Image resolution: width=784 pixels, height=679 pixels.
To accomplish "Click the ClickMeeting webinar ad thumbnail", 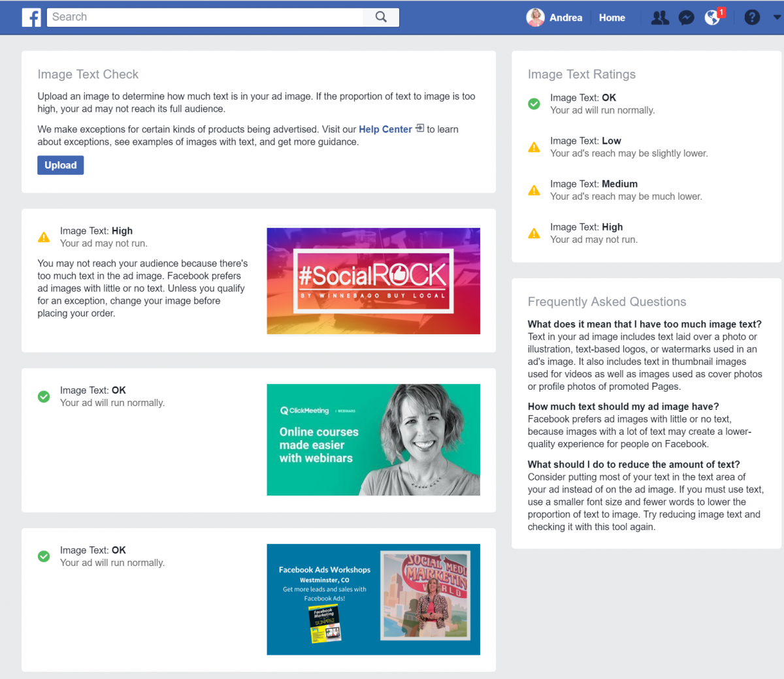I will [373, 440].
